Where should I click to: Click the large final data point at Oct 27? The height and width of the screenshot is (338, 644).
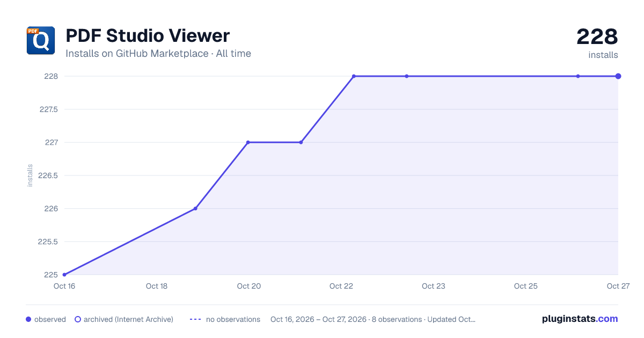coord(618,76)
